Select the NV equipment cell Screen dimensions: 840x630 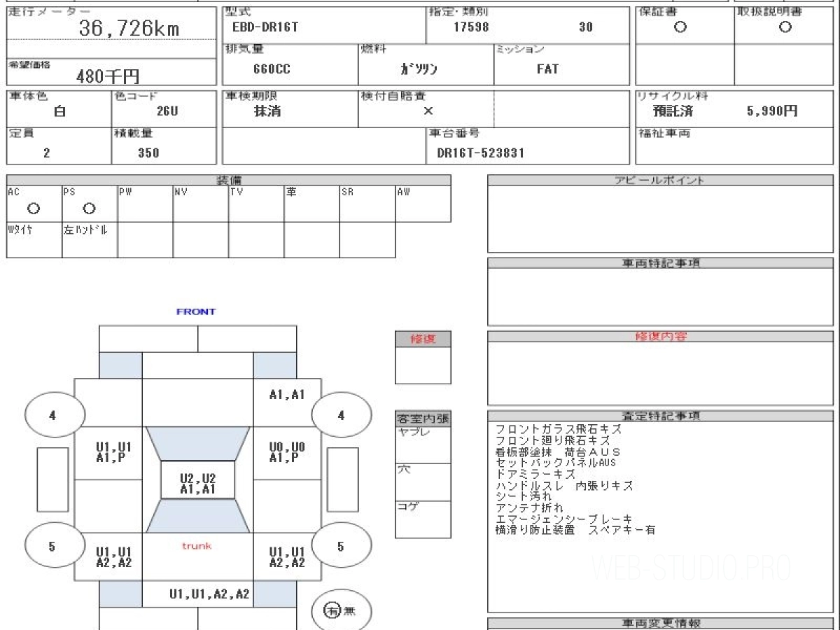201,204
